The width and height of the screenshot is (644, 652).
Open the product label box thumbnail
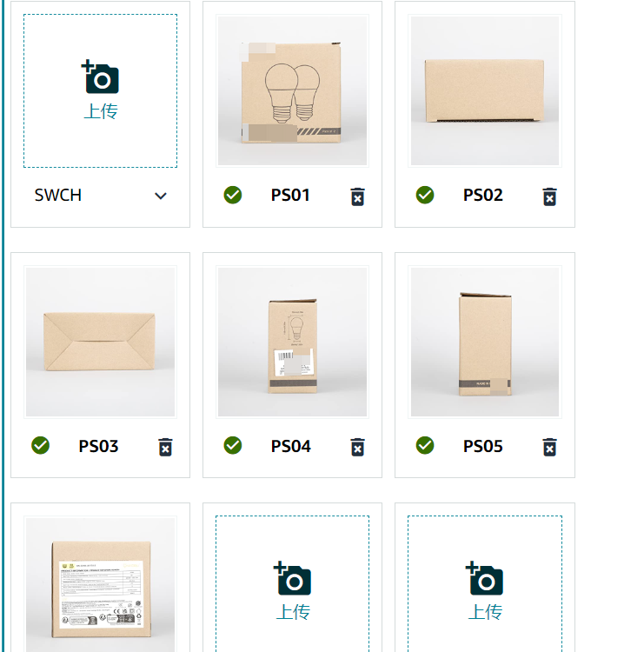pyautogui.click(x=100, y=584)
